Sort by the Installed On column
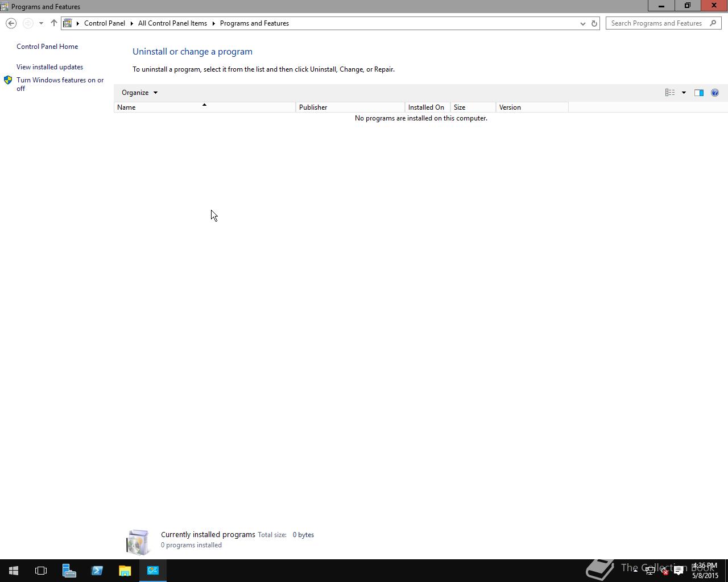This screenshot has height=582, width=728. pos(428,107)
